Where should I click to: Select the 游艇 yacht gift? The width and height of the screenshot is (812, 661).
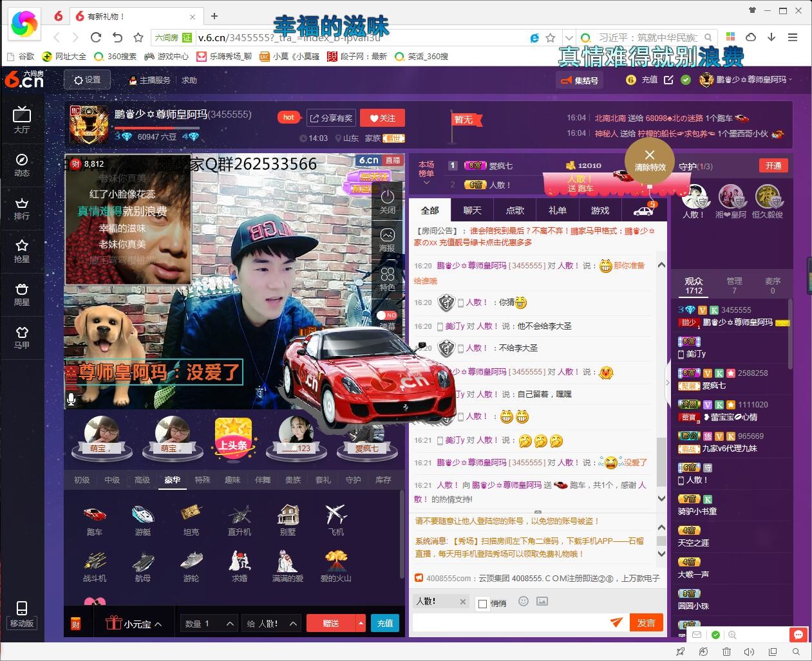[143, 520]
